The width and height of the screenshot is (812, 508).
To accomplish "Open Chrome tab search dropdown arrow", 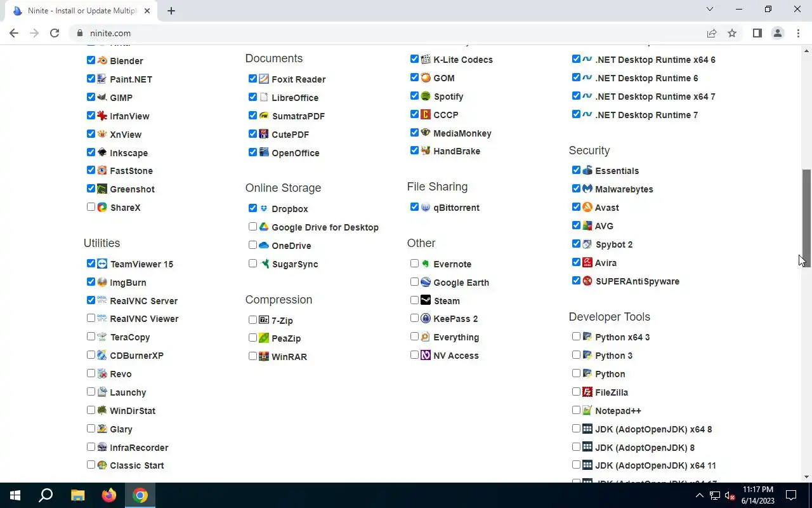I will [710, 10].
